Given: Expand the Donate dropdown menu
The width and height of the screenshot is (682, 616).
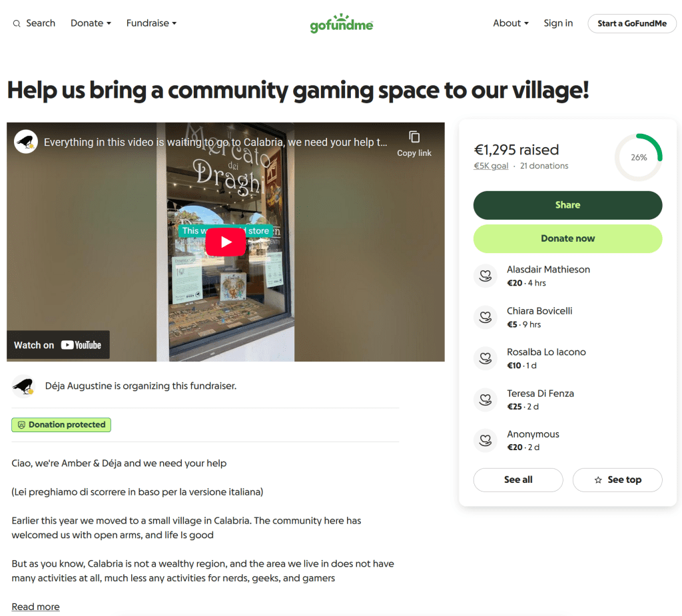Looking at the screenshot, I should (x=91, y=23).
